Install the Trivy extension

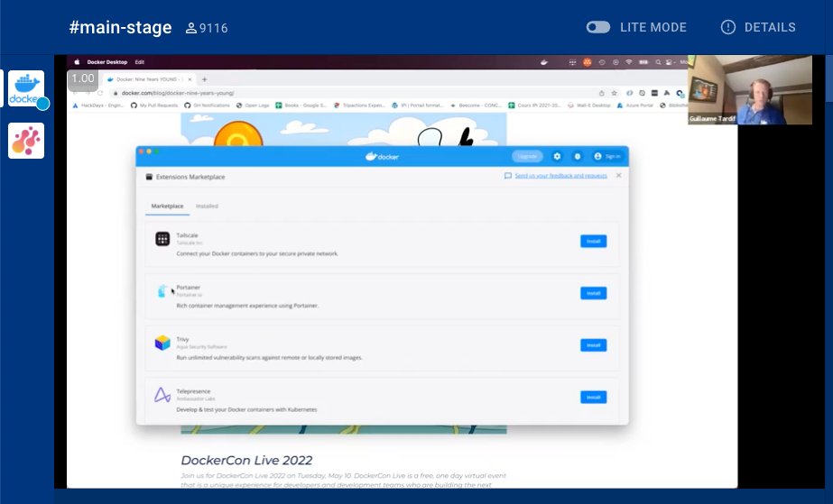pos(594,345)
